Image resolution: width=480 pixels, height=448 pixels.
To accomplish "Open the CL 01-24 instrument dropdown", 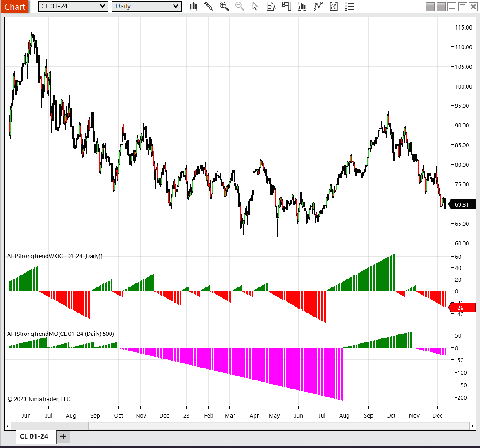I will tap(73, 6).
